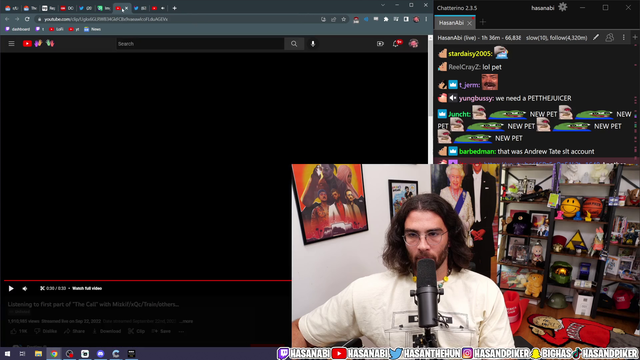Click the chat moderation pencil icon

click(596, 38)
